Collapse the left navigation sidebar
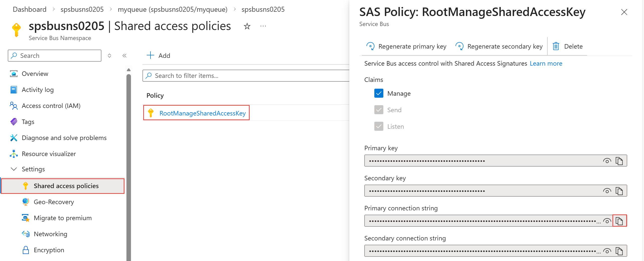This screenshot has width=644, height=261. [124, 56]
